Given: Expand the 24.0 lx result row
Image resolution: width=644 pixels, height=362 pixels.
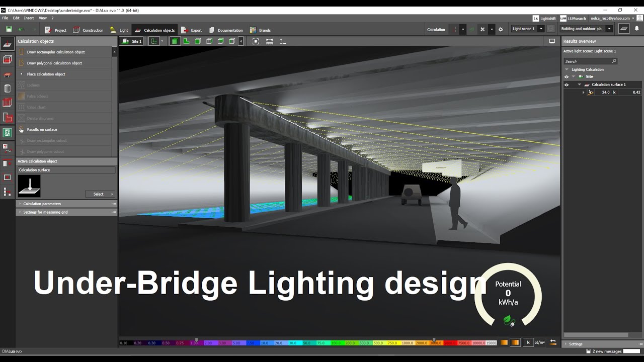Looking at the screenshot, I should coord(584,93).
